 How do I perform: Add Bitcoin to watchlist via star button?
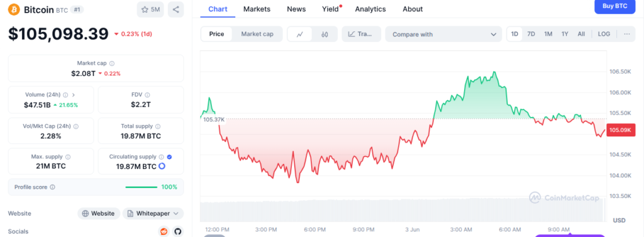click(150, 9)
